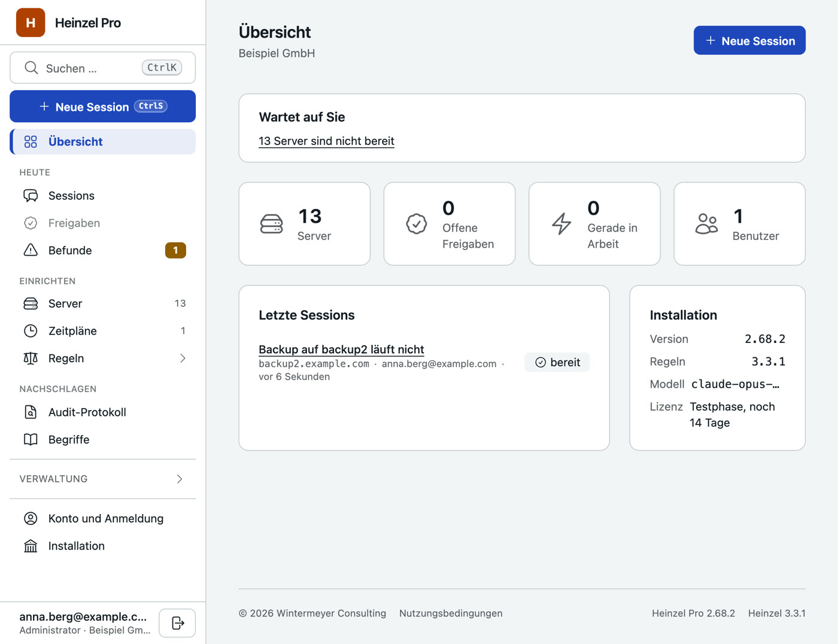Screen dimensions: 838x644
Task: Click the Sessions chat bubble icon
Action: click(31, 196)
